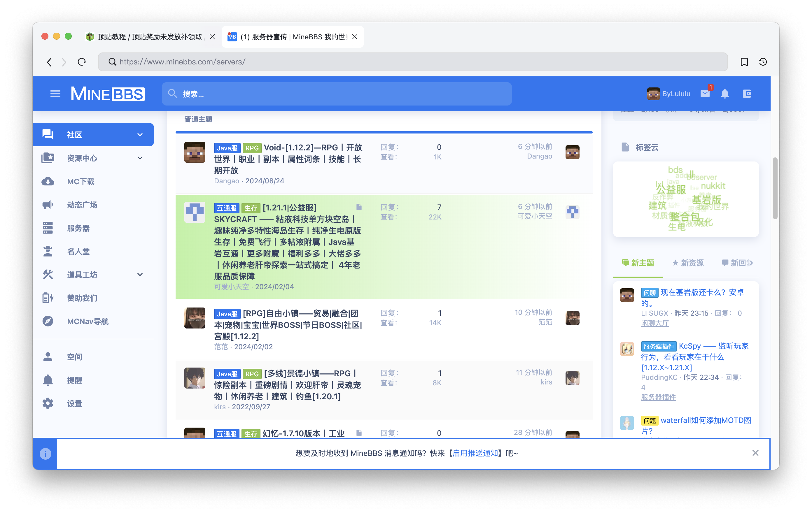
Task: Dismiss the push notification banner
Action: pyautogui.click(x=755, y=453)
